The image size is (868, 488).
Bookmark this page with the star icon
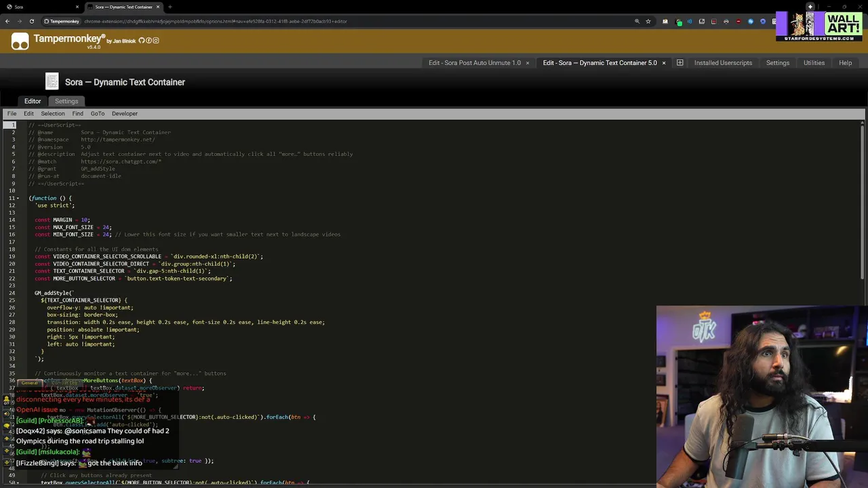click(x=648, y=21)
